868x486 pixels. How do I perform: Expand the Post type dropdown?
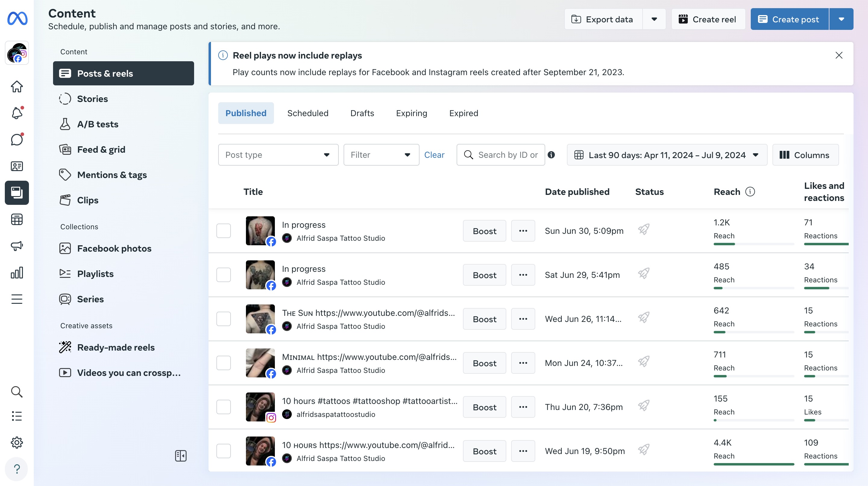coord(278,155)
